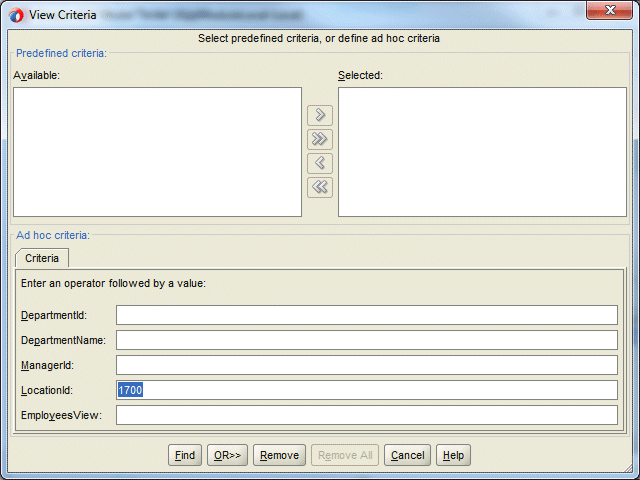Move selected criteria back with left arrow
Image resolution: width=640 pixels, height=480 pixels.
click(x=320, y=163)
